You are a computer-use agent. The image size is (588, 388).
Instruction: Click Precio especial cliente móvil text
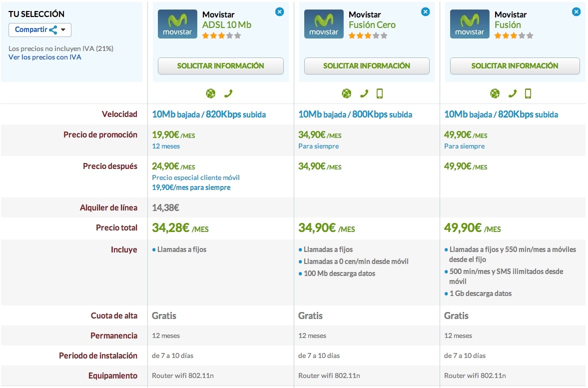(x=196, y=177)
